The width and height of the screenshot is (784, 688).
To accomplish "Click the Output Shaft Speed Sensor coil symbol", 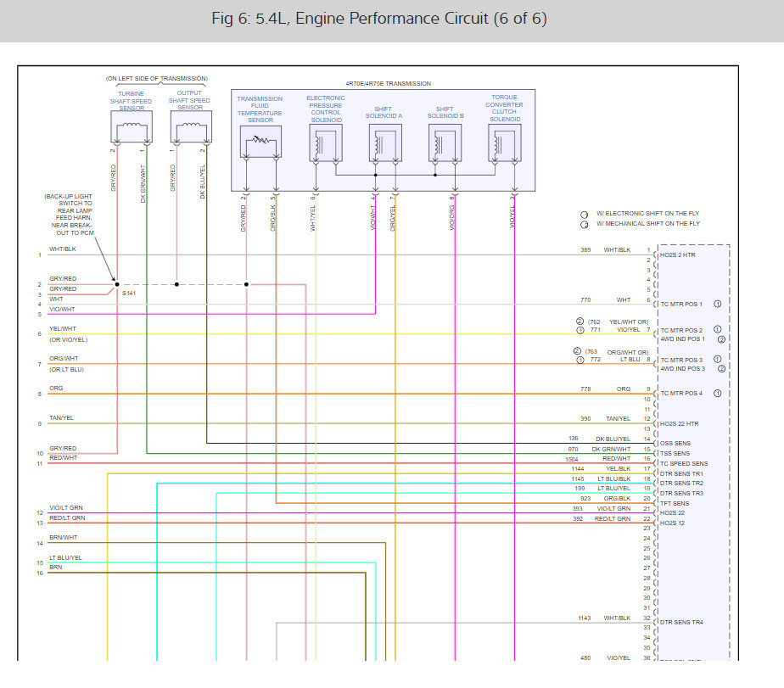I will 191,126.
